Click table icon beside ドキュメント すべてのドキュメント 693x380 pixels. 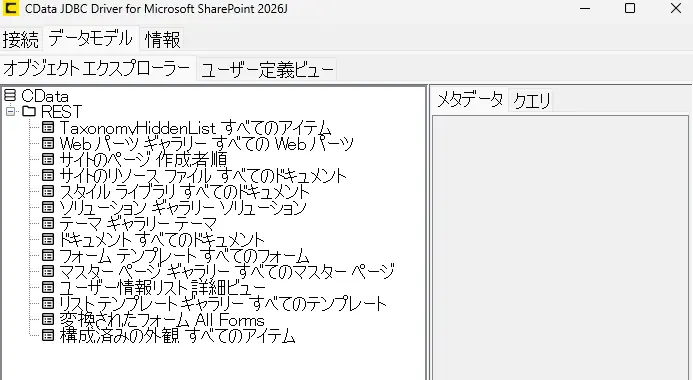pyautogui.click(x=48, y=239)
